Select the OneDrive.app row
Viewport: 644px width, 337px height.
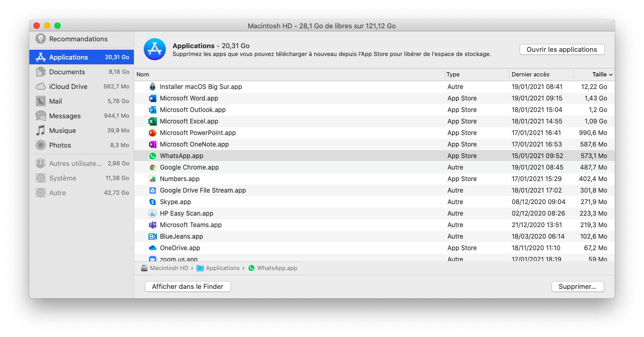coord(374,248)
